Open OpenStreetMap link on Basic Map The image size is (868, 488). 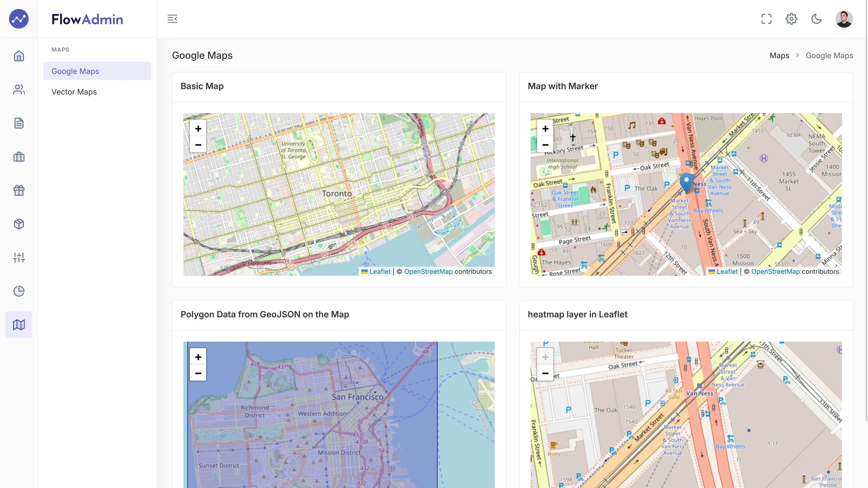point(428,272)
